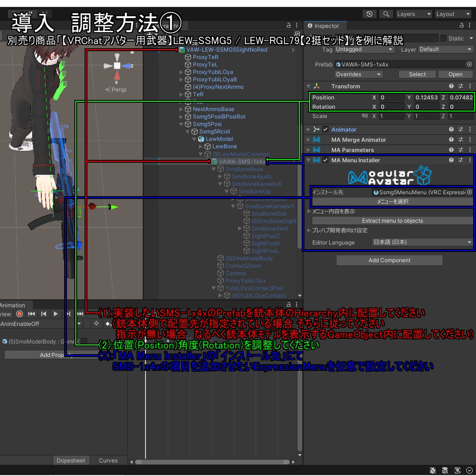The image size is (476, 476).
Task: Click the Prefab VAWA-SMS-1x4x object field
Action: (400, 64)
